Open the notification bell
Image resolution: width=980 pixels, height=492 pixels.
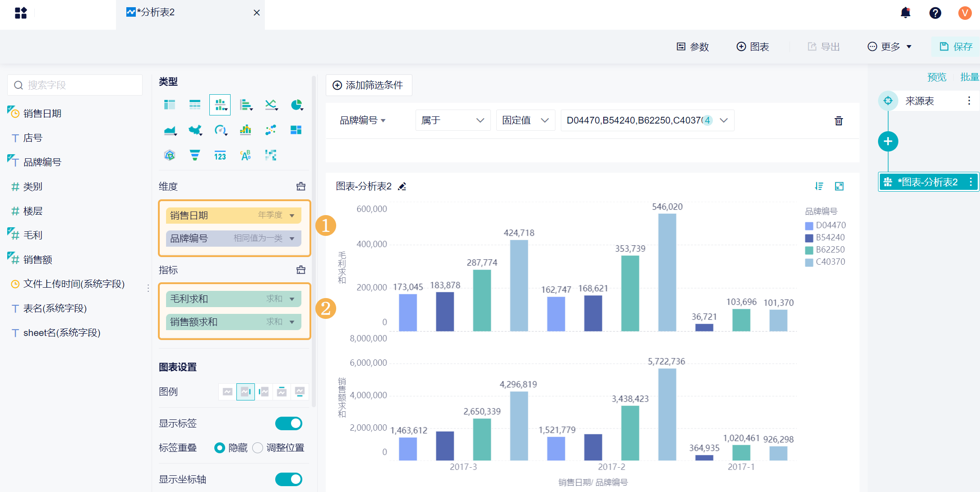tap(905, 13)
